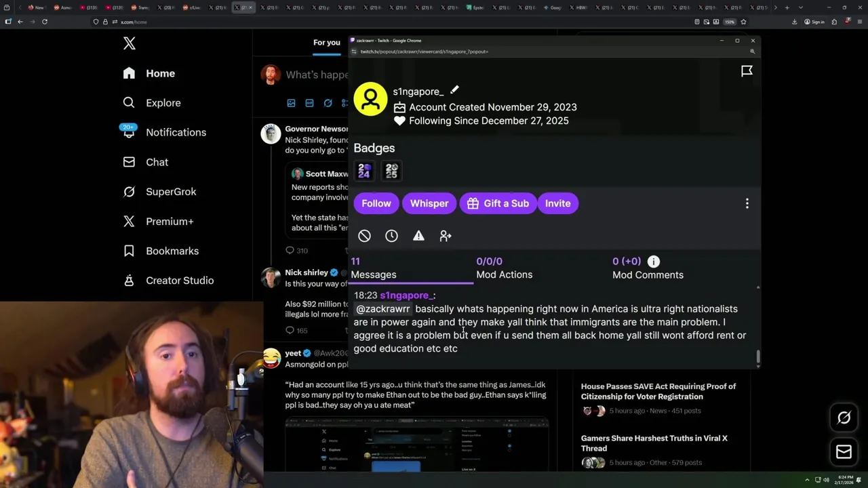This screenshot has height=488, width=868.
Task: Click the Bookmarks ribbon icon
Action: coord(129,251)
